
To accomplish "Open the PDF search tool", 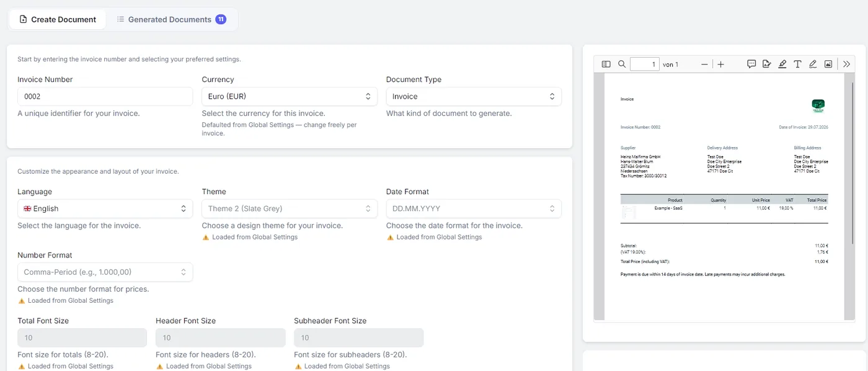I will (622, 64).
